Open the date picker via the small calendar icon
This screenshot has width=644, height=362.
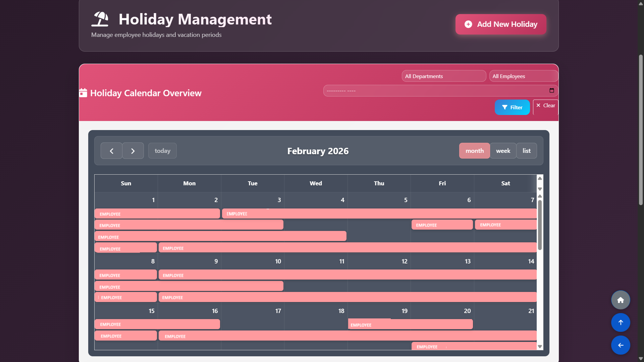pyautogui.click(x=551, y=90)
